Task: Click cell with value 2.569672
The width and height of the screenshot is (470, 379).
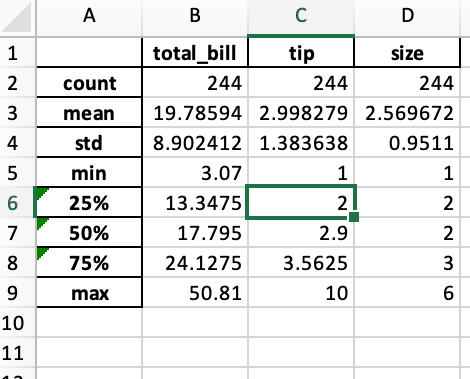Action: pyautogui.click(x=407, y=113)
